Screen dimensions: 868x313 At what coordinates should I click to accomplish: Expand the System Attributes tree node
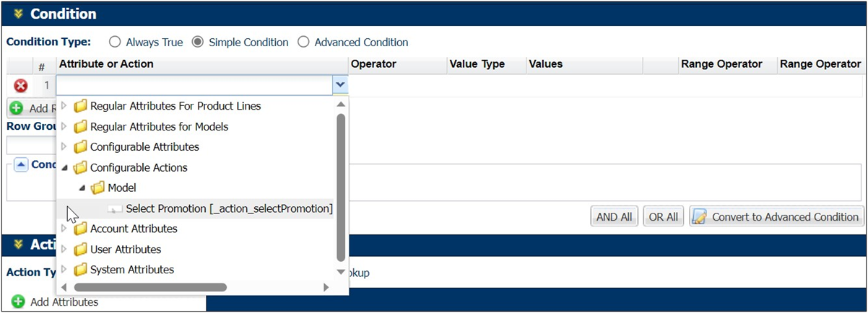point(64,270)
